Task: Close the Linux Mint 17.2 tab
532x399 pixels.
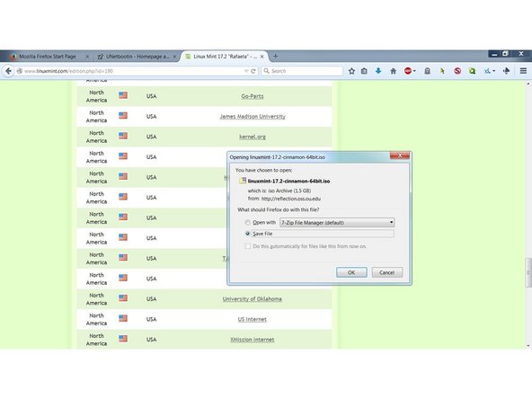Action: click(x=262, y=57)
